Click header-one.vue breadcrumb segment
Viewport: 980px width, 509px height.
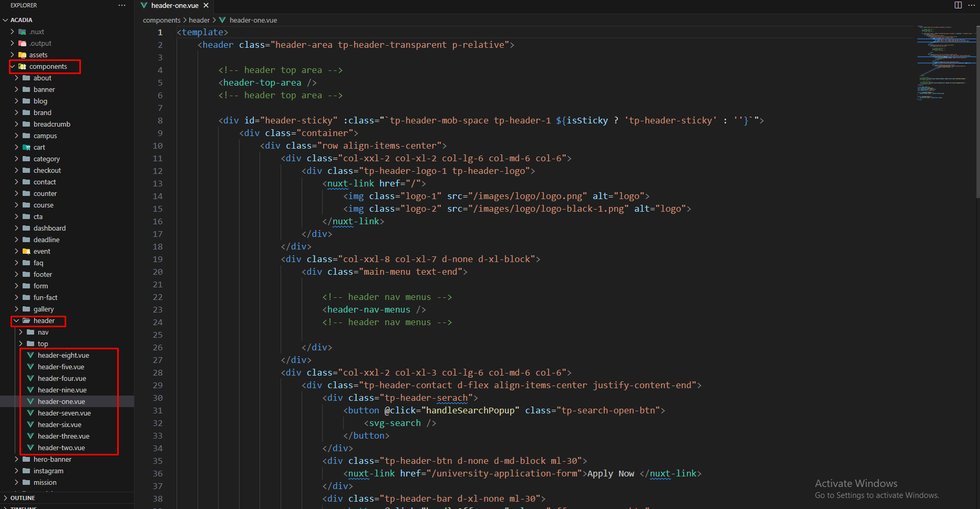253,20
